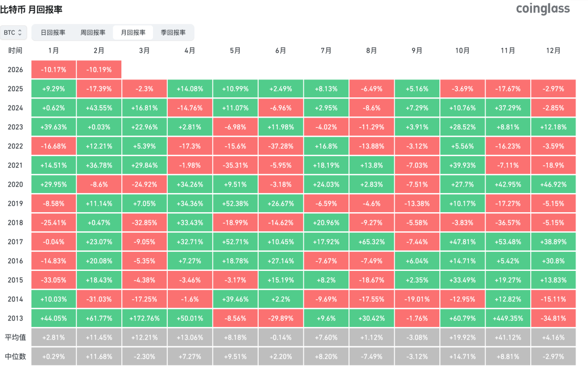Switch to the 日回报率 tab
Screen dimensions: 588x371
pyautogui.click(x=53, y=33)
